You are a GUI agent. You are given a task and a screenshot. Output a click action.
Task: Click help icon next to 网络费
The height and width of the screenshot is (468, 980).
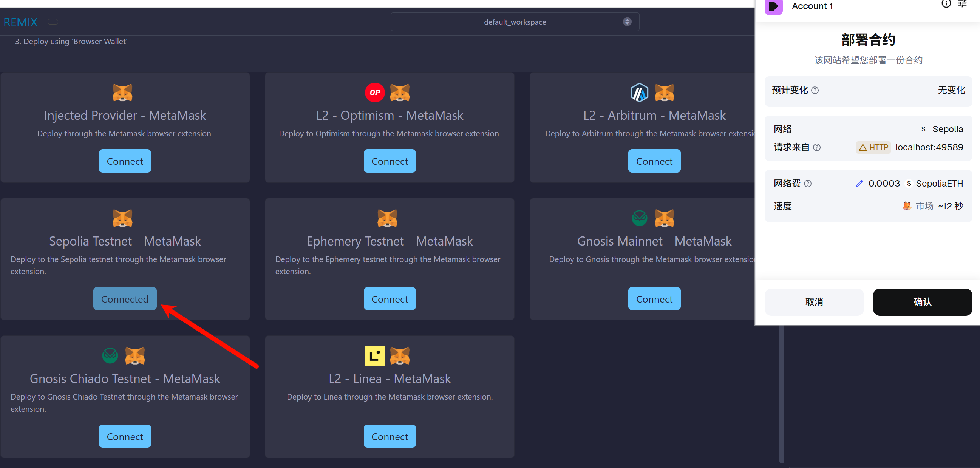[808, 184]
